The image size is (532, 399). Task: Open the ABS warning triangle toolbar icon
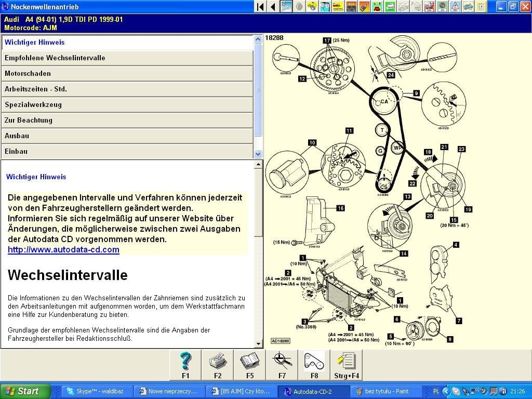point(455,7)
